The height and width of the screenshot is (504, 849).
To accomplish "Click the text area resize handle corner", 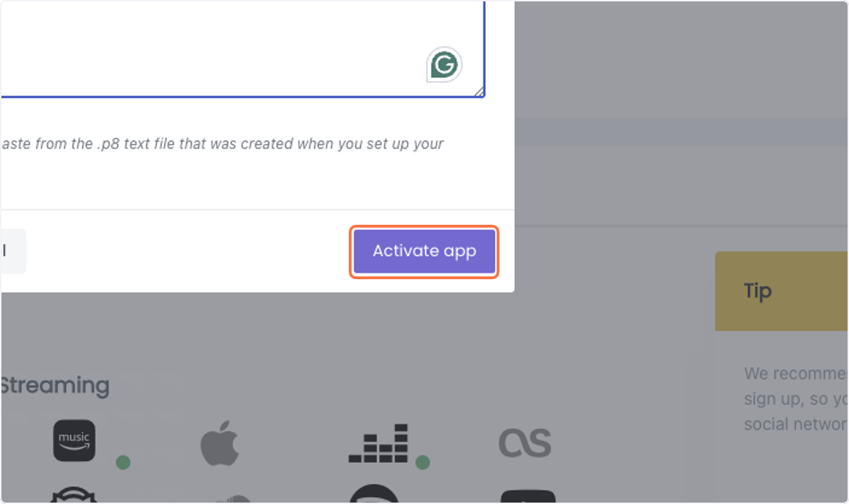I will click(479, 90).
